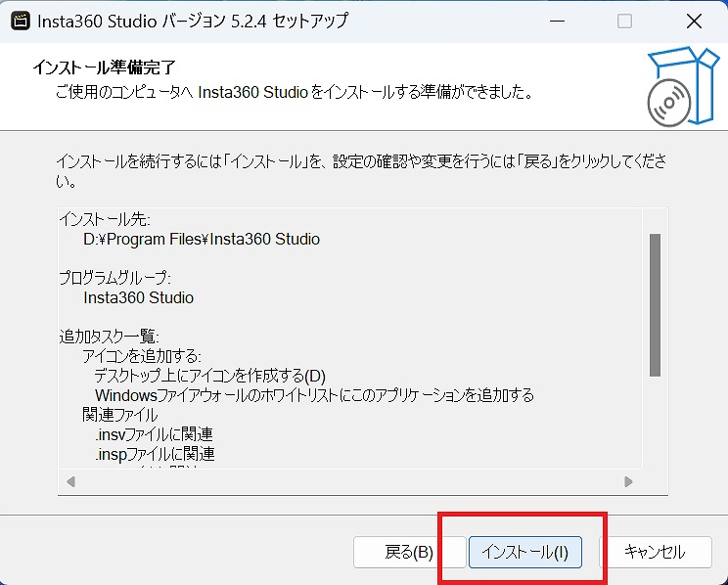
Task: Click the Windowsファイアウォール whitelist line
Action: pyautogui.click(x=314, y=395)
